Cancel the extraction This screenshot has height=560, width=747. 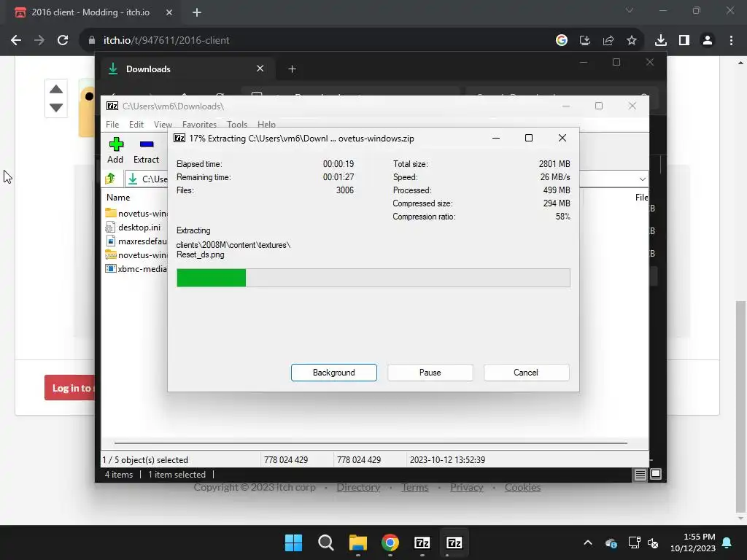(526, 373)
